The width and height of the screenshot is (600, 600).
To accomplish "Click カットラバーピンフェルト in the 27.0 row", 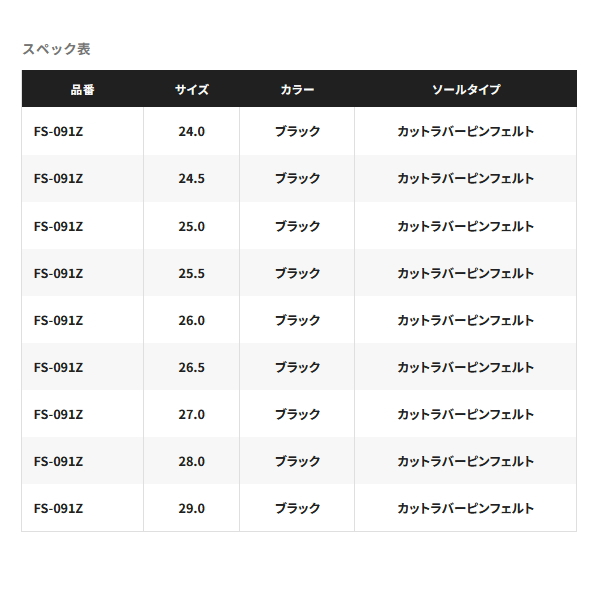I will click(x=465, y=414).
